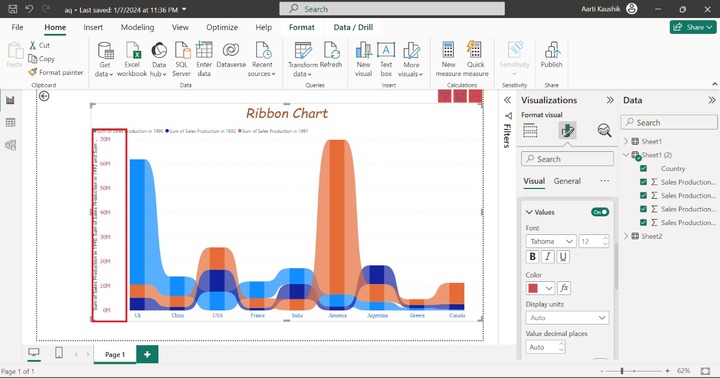Open the Display units Auto dropdown
Image resolution: width=720 pixels, height=378 pixels.
click(x=567, y=318)
